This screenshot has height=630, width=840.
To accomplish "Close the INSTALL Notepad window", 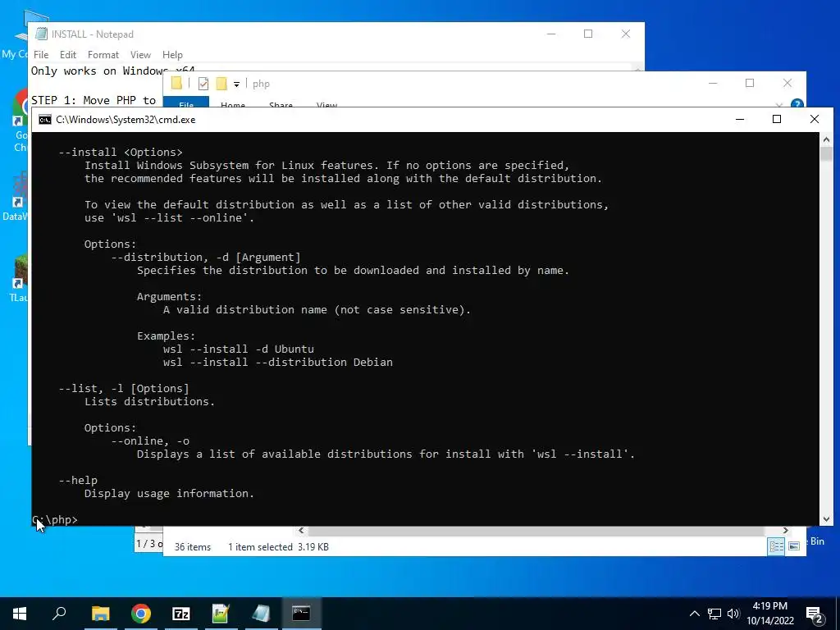I will [x=626, y=34].
